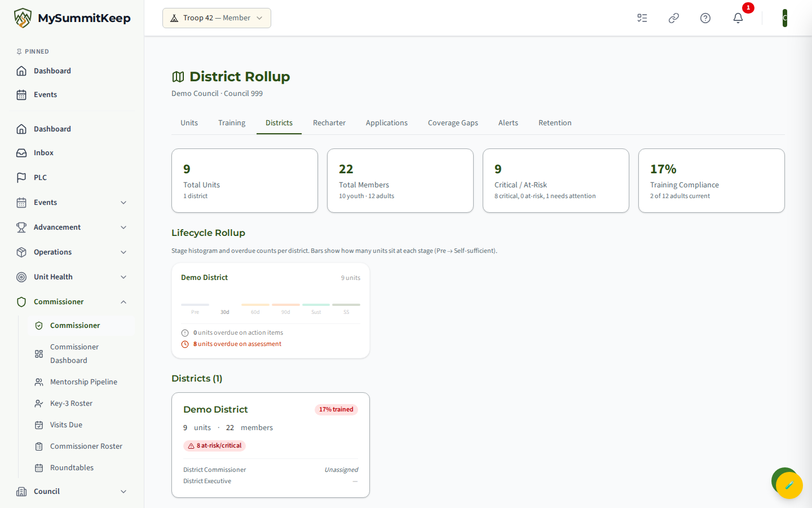Click the Inbox tray icon
Viewport: 812px width, 508px height.
[x=21, y=153]
